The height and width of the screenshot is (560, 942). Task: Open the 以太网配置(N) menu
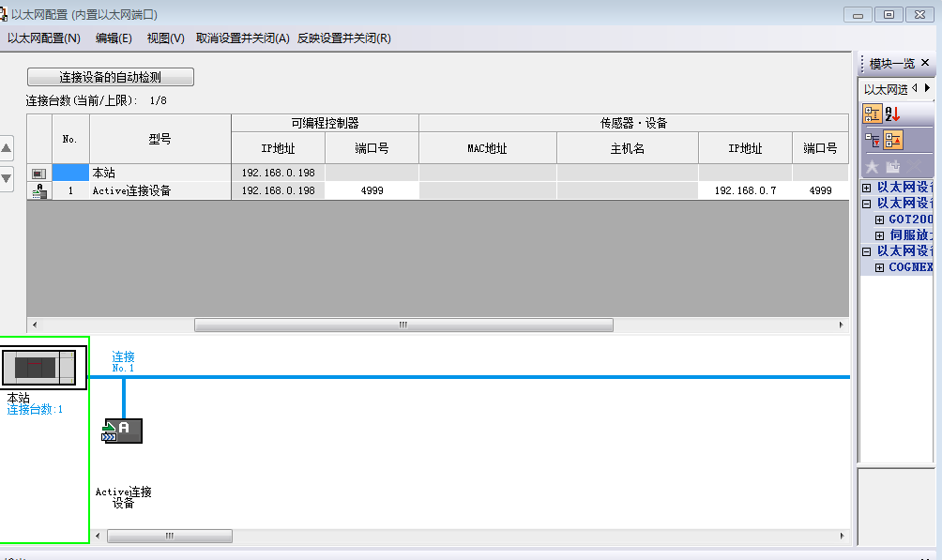click(x=44, y=38)
